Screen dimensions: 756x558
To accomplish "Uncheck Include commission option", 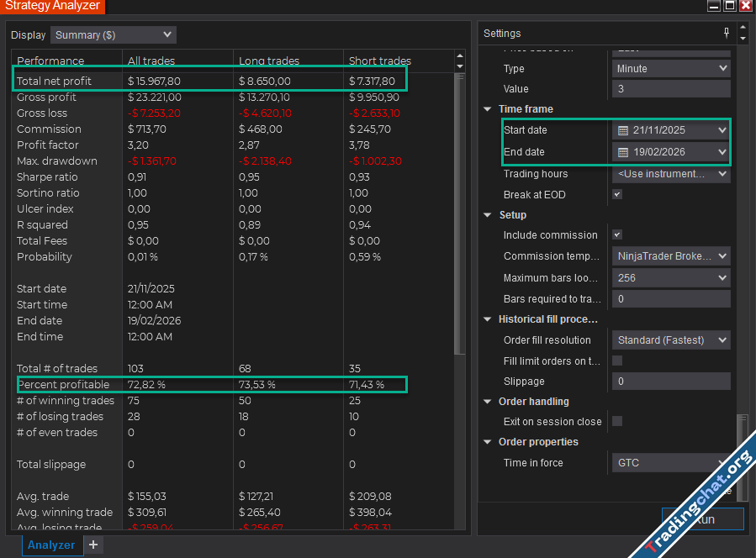I will coord(617,235).
